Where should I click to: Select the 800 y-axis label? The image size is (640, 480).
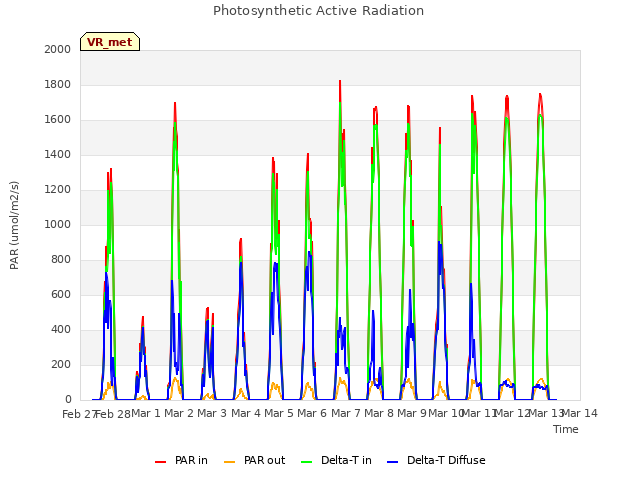click(61, 260)
